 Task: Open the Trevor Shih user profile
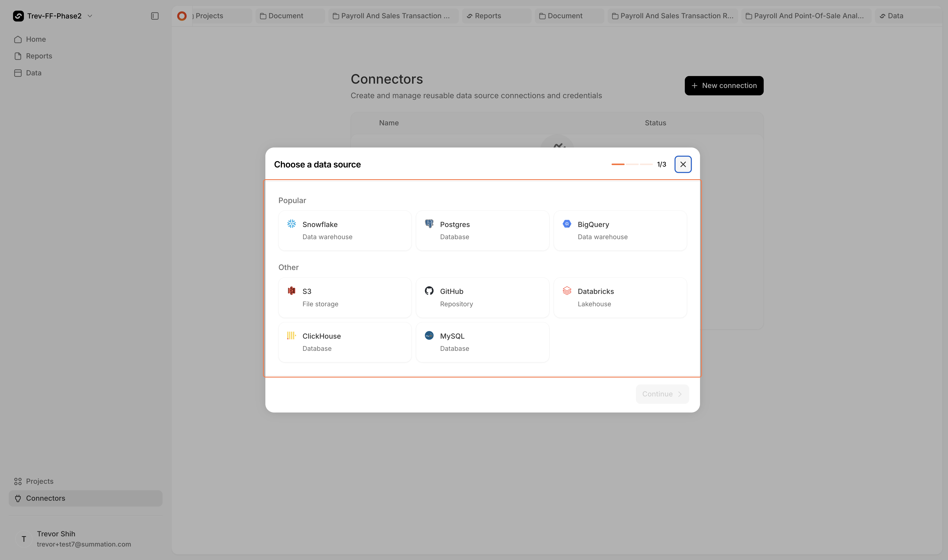click(x=85, y=538)
